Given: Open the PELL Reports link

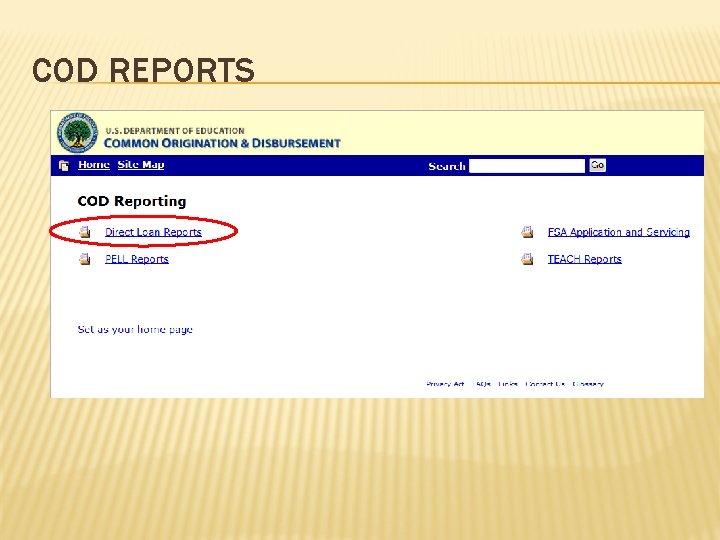Looking at the screenshot, I should coord(137,259).
